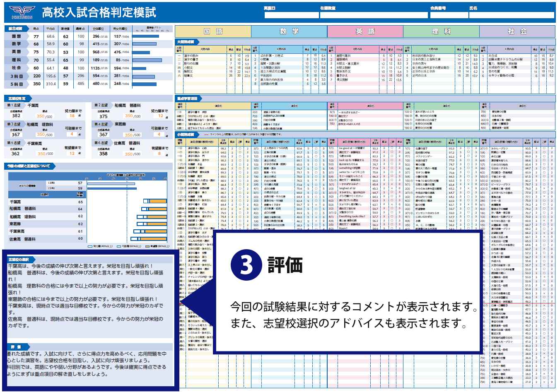Select the 志望校判定 section header tag
Viewport: 560px width, 392px height.
17,99
